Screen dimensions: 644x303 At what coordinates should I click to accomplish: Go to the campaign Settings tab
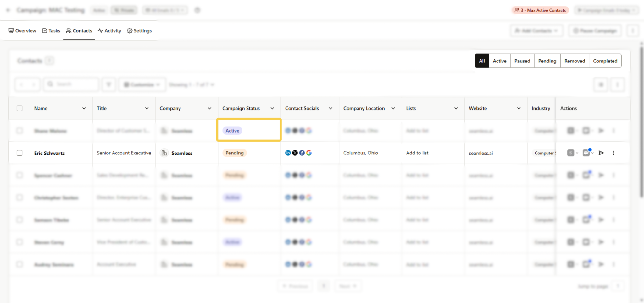click(139, 31)
